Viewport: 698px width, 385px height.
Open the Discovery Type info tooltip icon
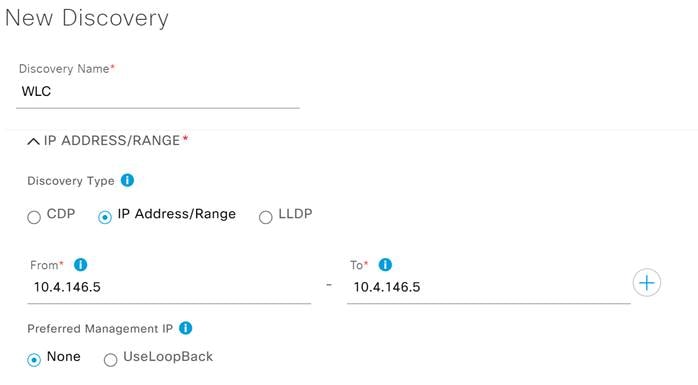click(x=127, y=180)
